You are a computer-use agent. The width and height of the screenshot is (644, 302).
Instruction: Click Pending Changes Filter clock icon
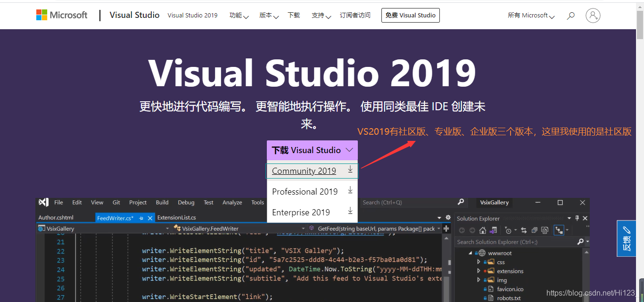pos(509,230)
